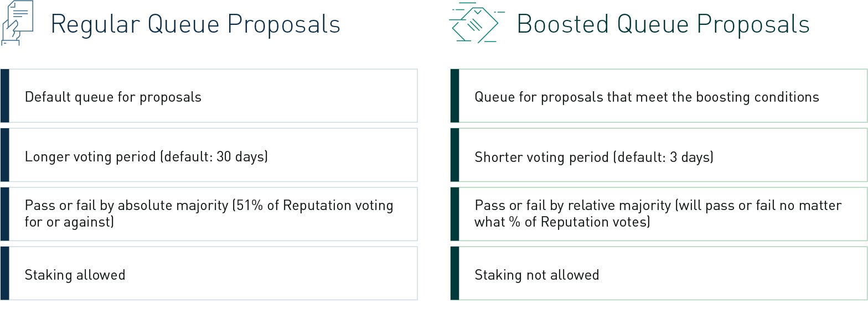This screenshot has height=330, width=868.
Task: Click the Staking allowed card
Action: [x=213, y=274]
